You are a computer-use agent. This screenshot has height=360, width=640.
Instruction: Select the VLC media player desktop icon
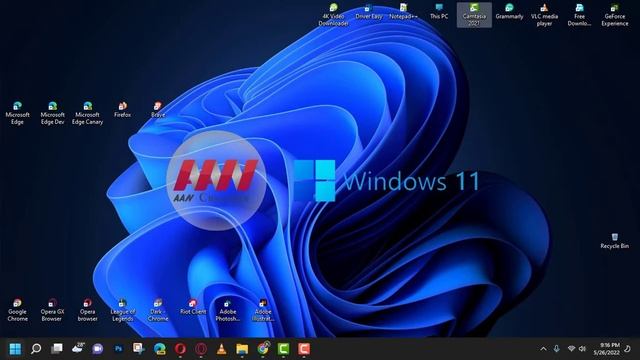(x=544, y=15)
